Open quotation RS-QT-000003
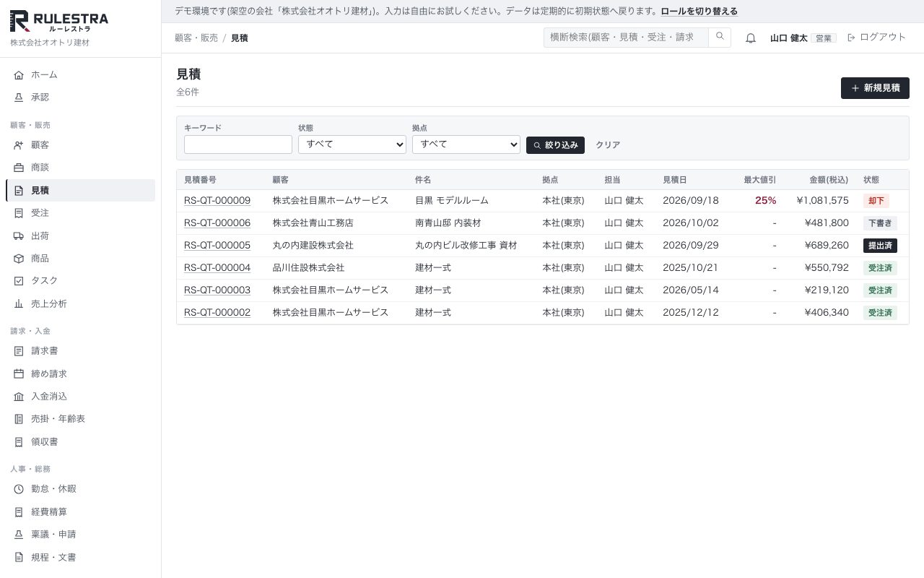 coord(217,290)
